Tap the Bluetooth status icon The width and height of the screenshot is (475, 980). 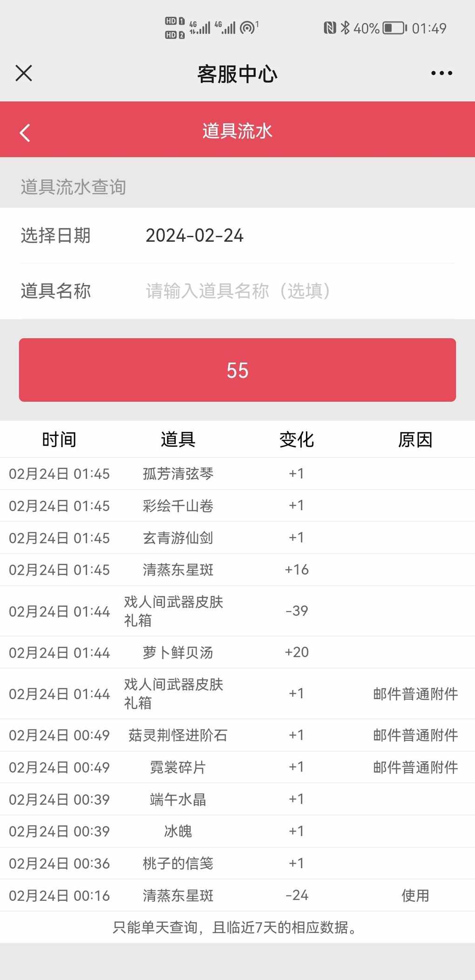tap(345, 28)
